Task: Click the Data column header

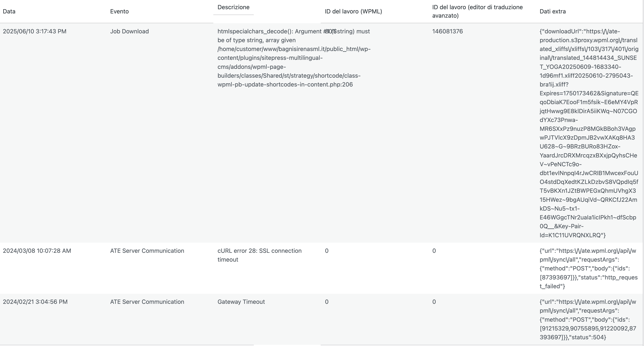Action: (x=9, y=12)
